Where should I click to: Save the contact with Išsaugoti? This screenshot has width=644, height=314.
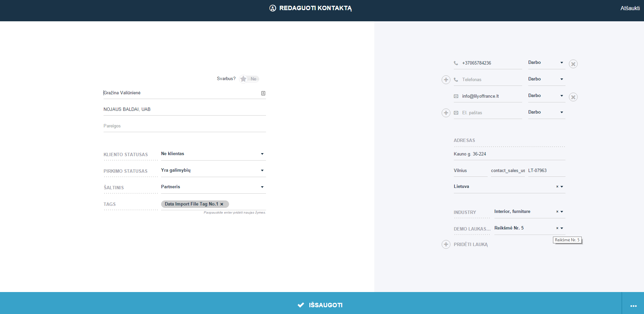point(320,305)
